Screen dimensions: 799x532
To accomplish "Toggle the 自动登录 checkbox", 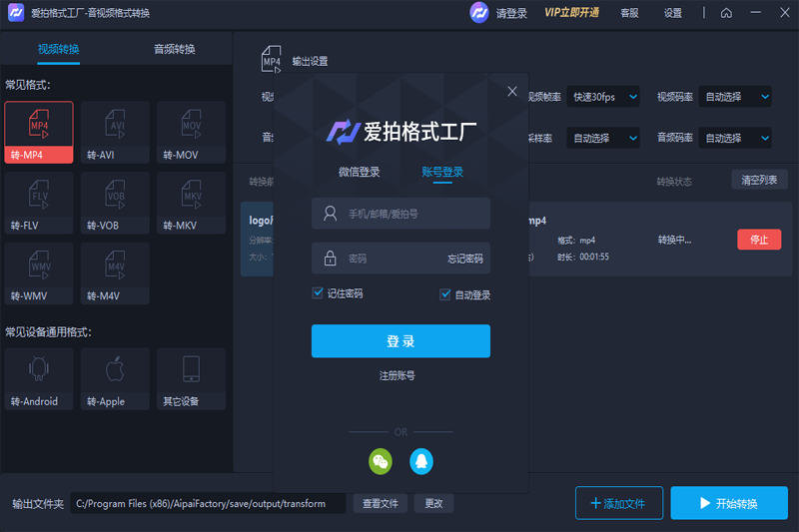I will pos(444,294).
